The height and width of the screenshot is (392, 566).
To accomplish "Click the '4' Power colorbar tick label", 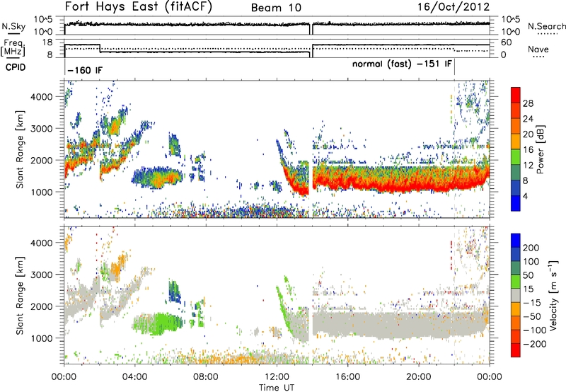I will click(x=525, y=196).
